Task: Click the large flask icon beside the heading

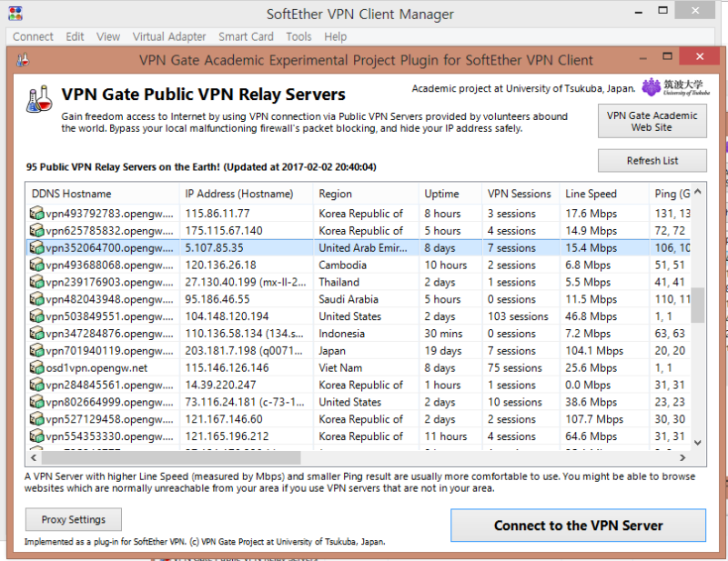Action: click(39, 98)
